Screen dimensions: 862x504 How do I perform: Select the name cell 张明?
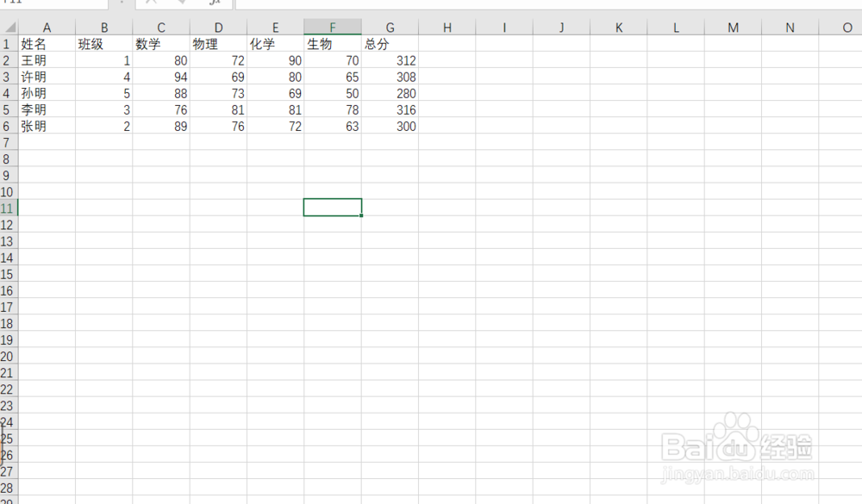pos(47,126)
